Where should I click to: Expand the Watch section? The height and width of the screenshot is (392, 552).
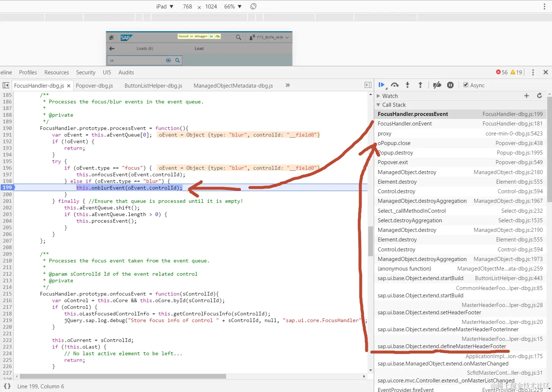tap(378, 96)
